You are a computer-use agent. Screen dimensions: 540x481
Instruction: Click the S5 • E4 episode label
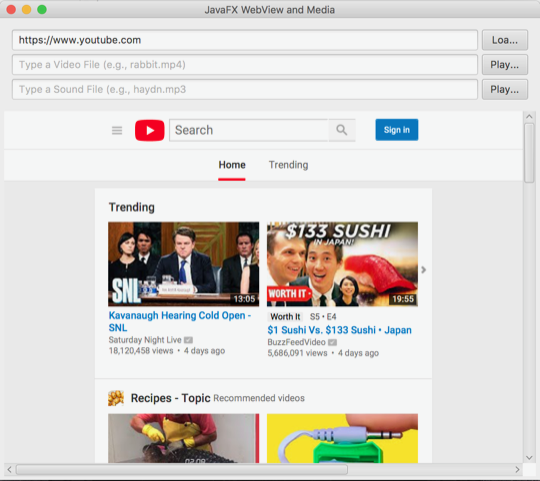323,317
